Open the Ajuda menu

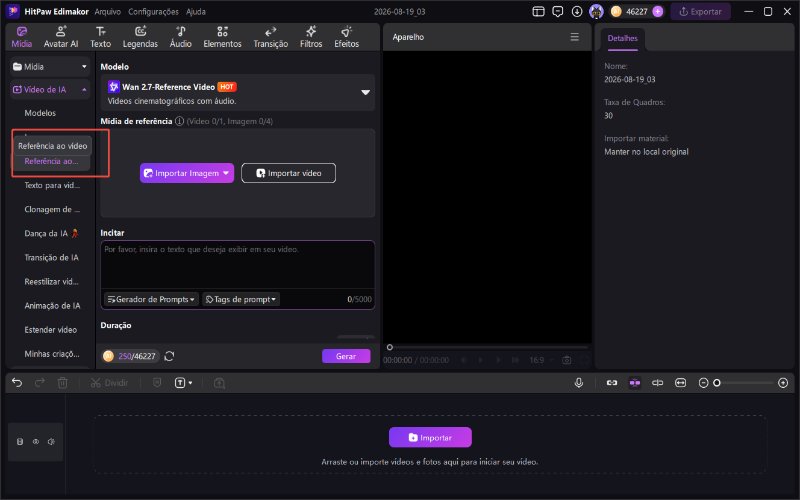pos(195,11)
